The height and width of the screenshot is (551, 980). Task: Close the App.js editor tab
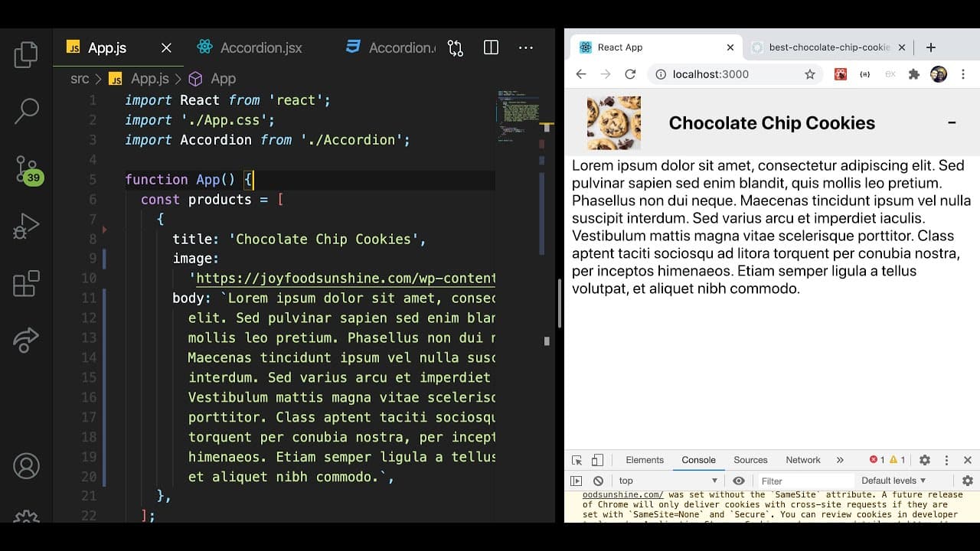coord(166,47)
